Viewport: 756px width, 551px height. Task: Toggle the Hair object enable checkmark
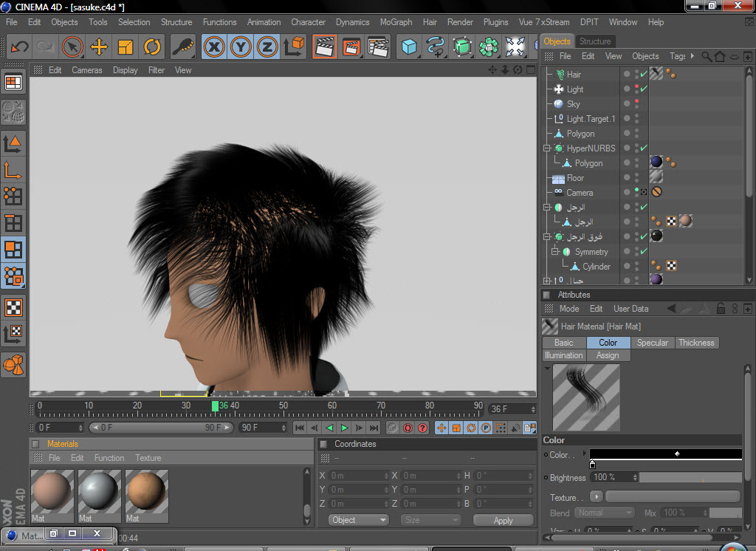(x=644, y=75)
